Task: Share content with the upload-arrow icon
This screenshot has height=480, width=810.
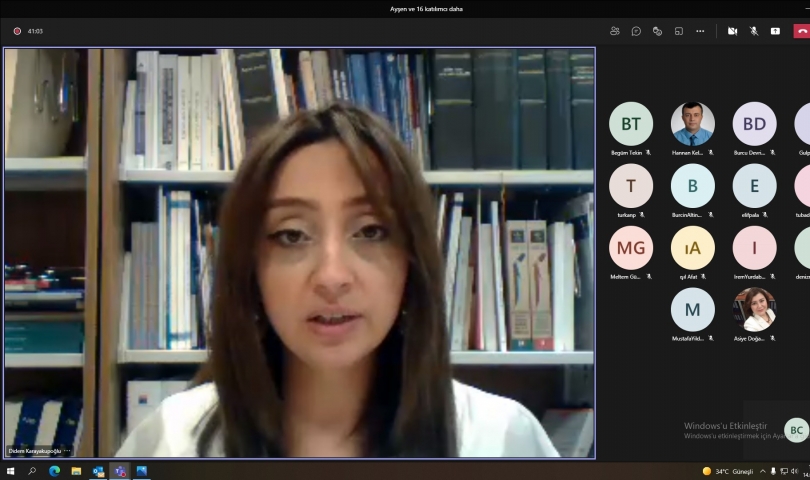Action: point(775,31)
